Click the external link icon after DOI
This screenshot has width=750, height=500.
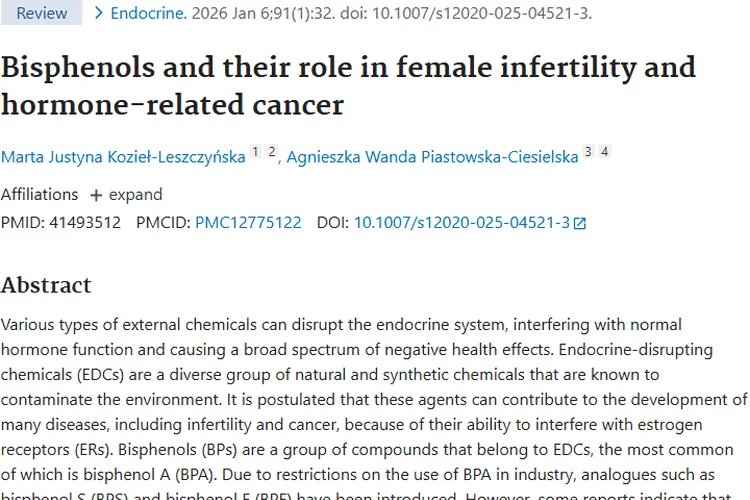point(580,223)
